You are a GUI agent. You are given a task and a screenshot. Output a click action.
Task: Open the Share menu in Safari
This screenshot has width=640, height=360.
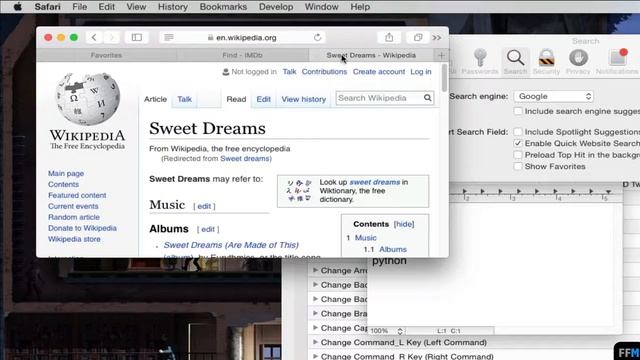coord(389,38)
